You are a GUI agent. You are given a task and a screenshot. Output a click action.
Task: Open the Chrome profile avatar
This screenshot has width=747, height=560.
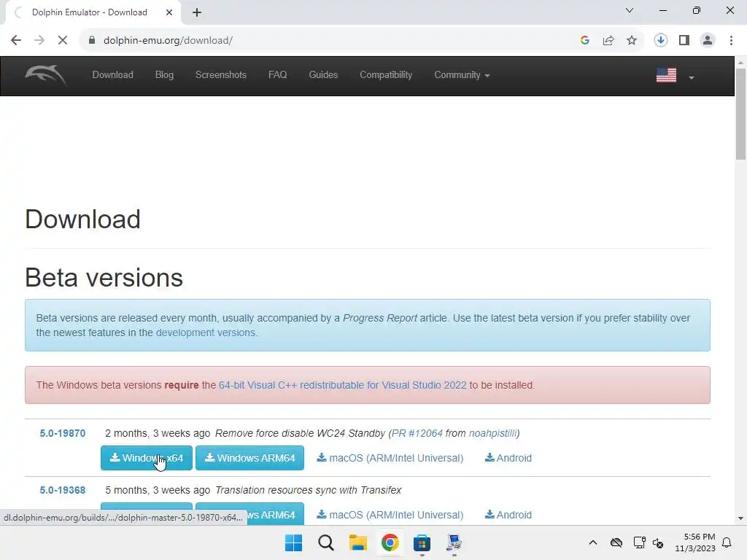coord(708,41)
